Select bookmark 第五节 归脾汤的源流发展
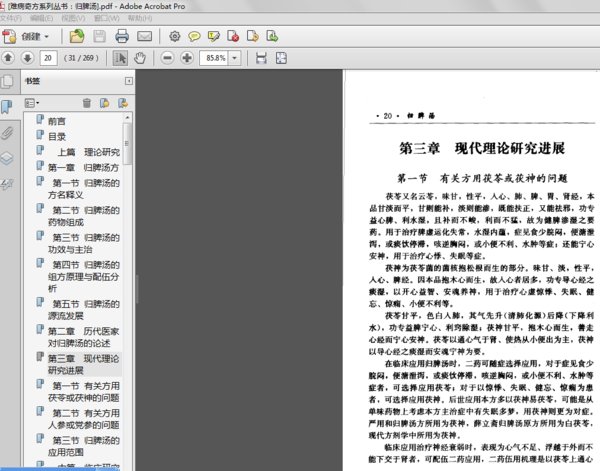The height and width of the screenshot is (471, 600). pos(84,310)
